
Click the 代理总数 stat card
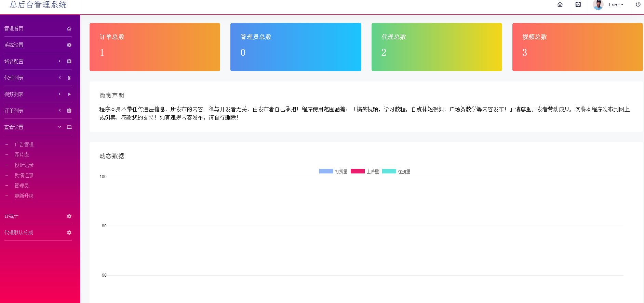437,47
